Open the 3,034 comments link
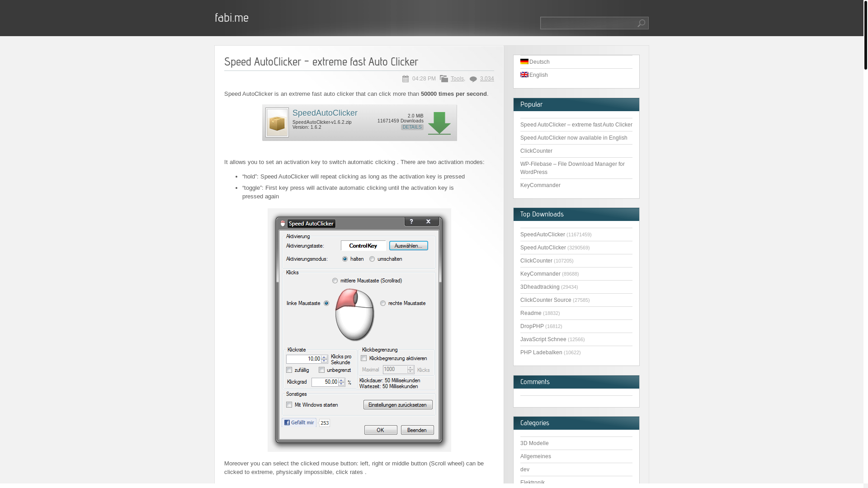The height and width of the screenshot is (488, 868). click(x=487, y=79)
